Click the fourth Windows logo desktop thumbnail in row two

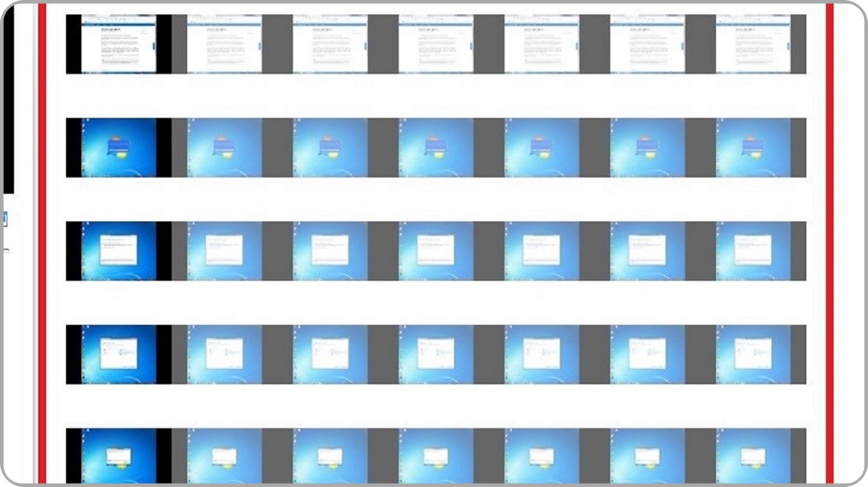[x=436, y=147]
